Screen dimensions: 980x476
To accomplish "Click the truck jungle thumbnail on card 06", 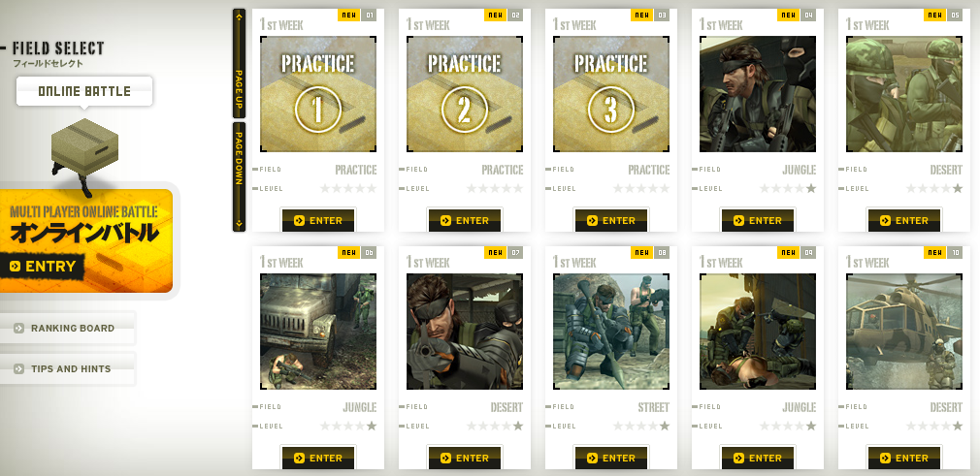I will coord(318,332).
